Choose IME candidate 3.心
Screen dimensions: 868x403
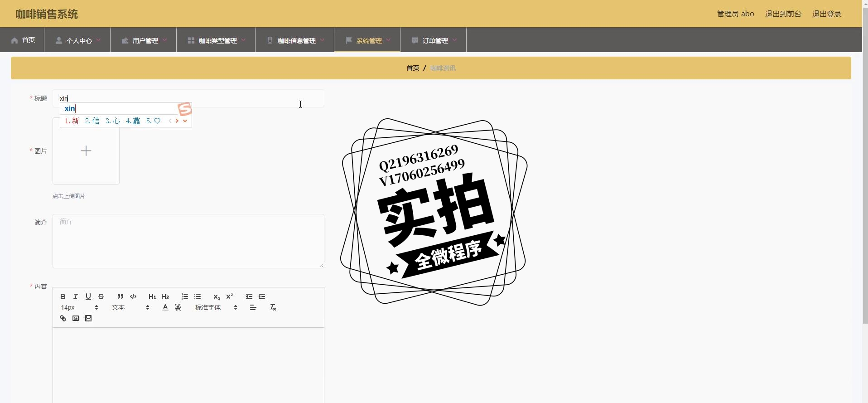pyautogui.click(x=112, y=121)
